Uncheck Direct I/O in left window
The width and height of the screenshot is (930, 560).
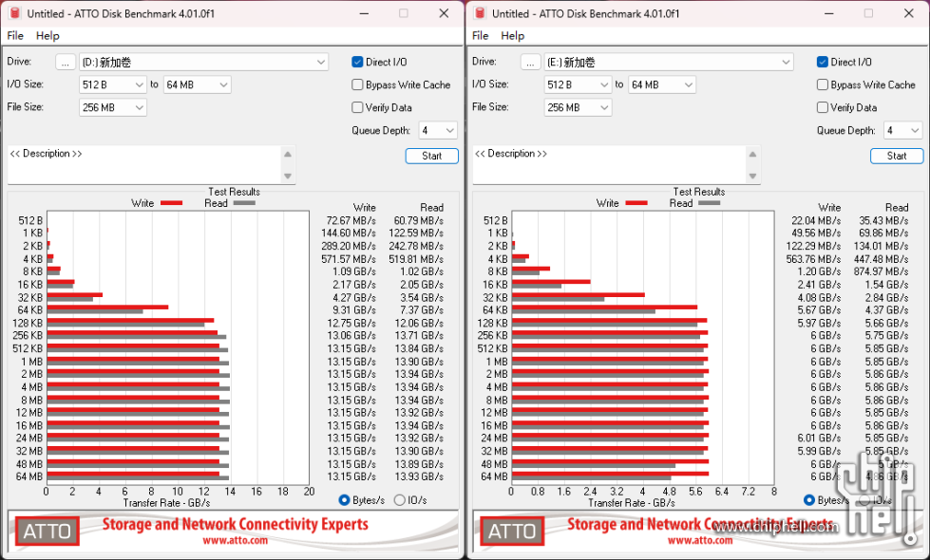pos(357,62)
